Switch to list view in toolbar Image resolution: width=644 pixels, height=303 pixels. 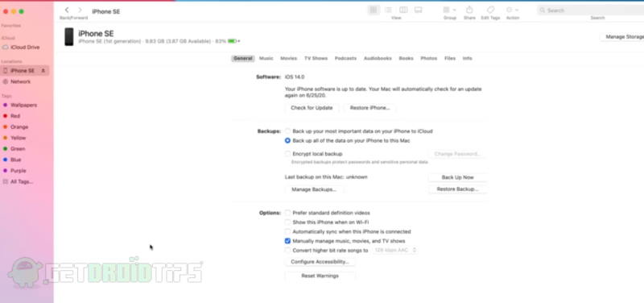coord(388,10)
